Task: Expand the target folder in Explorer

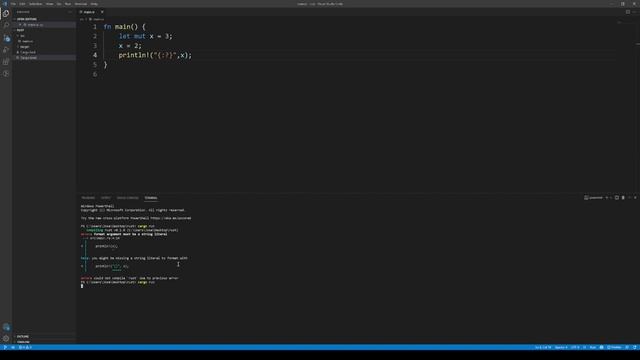Action: point(24,47)
